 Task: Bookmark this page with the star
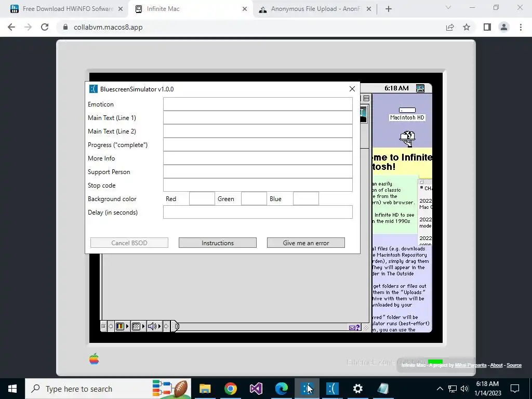pyautogui.click(x=467, y=27)
